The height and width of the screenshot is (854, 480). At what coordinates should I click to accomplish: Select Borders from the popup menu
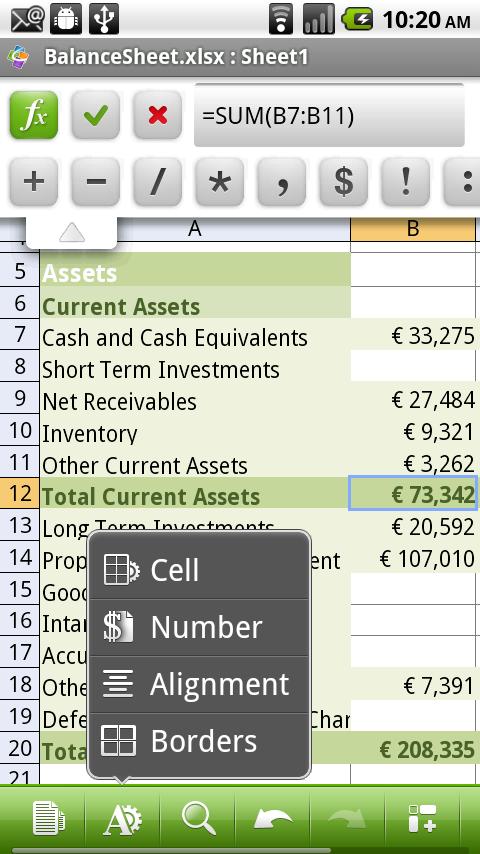(199, 741)
